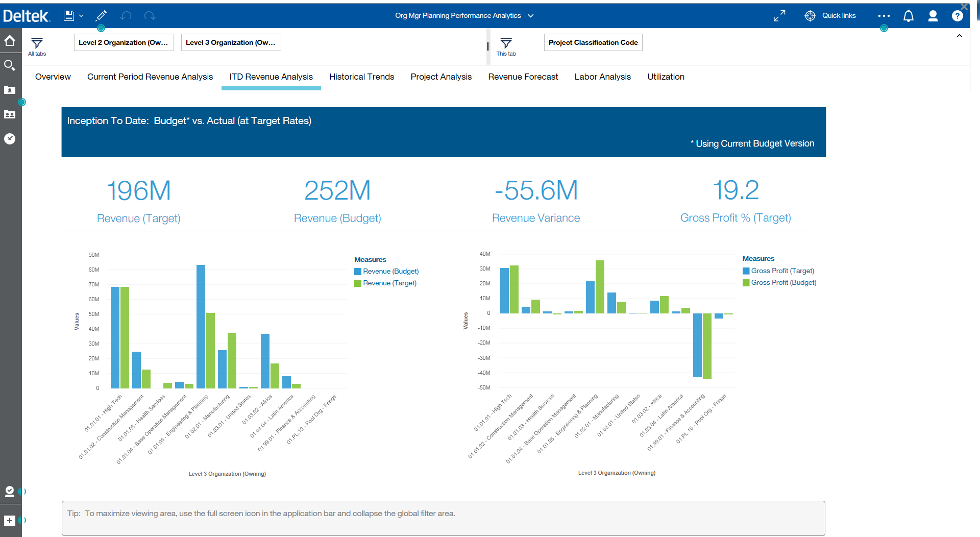Switch to the Historical Trends tab
The image size is (980, 537).
tap(361, 77)
